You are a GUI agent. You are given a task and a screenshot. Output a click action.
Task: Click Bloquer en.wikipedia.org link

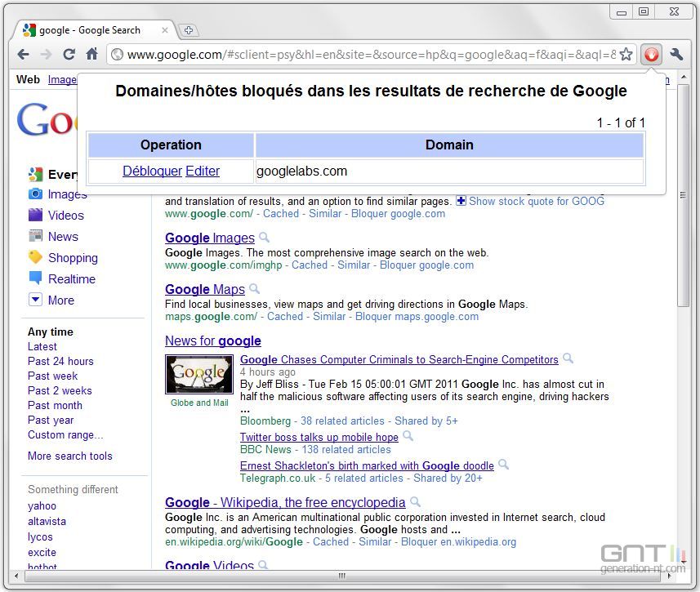coord(458,541)
